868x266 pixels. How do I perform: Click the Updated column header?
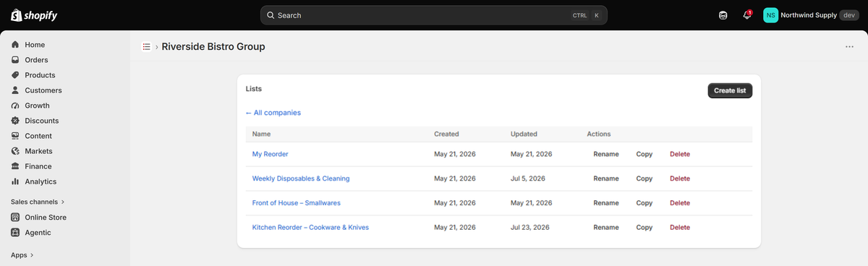click(524, 134)
